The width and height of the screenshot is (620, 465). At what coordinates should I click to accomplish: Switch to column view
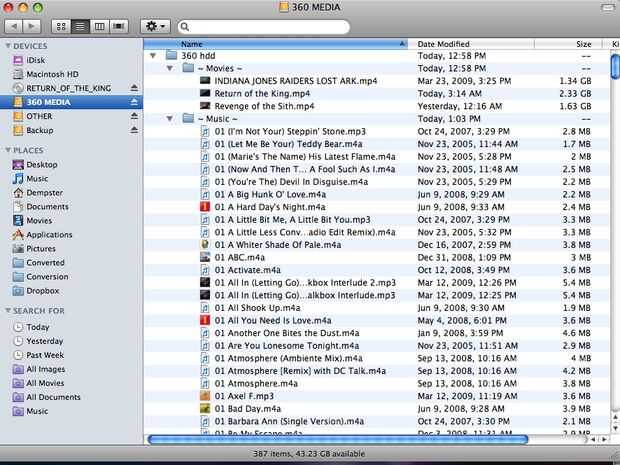point(99,26)
